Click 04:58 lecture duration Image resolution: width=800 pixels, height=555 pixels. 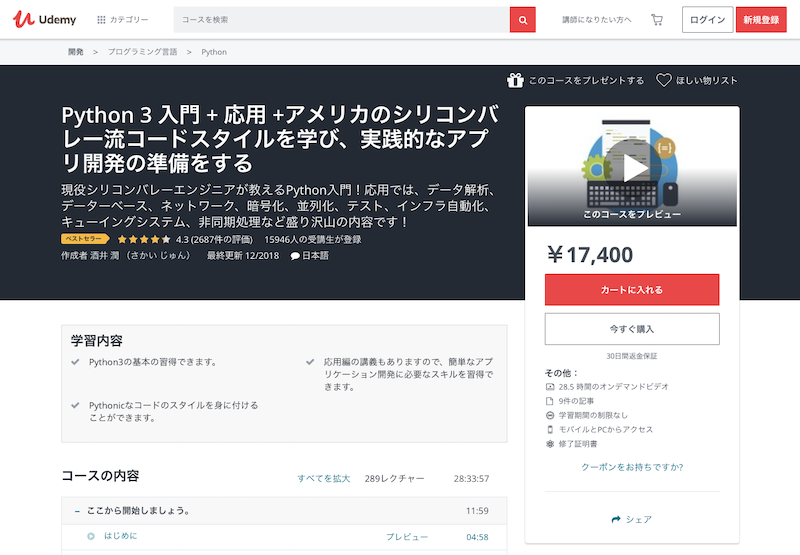click(x=477, y=537)
